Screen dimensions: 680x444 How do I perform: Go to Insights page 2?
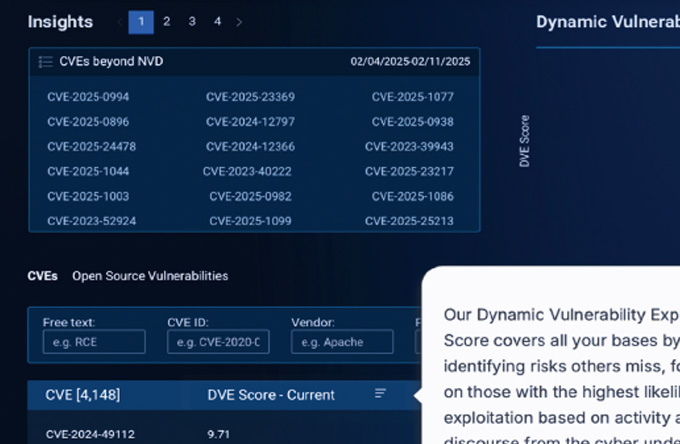(166, 21)
